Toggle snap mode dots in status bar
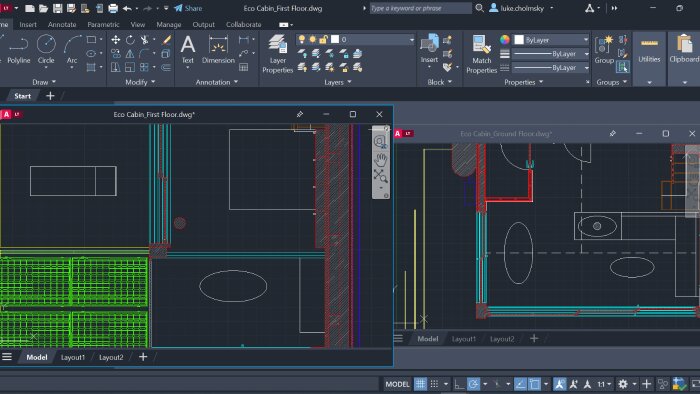Viewport: 700px width, 394px height. pyautogui.click(x=434, y=384)
